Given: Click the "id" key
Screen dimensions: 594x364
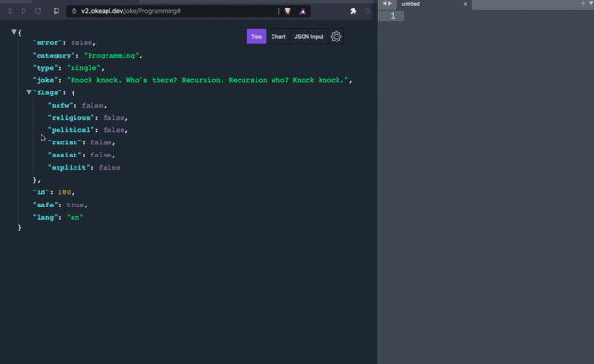Looking at the screenshot, I should tap(41, 192).
